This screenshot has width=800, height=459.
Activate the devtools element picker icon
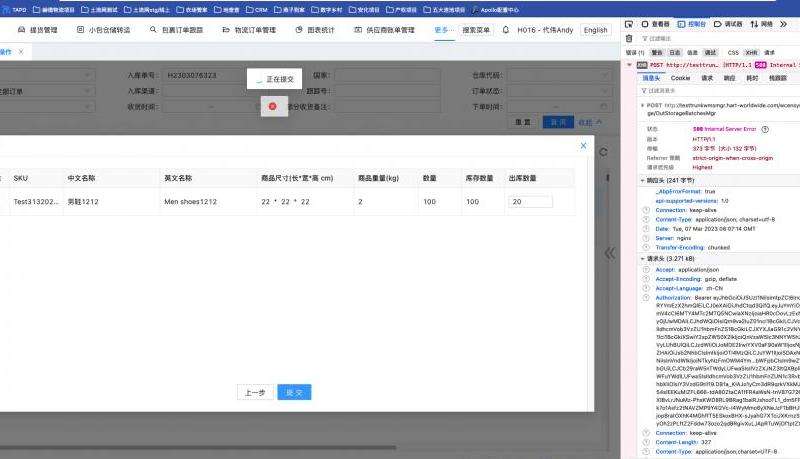[629, 24]
